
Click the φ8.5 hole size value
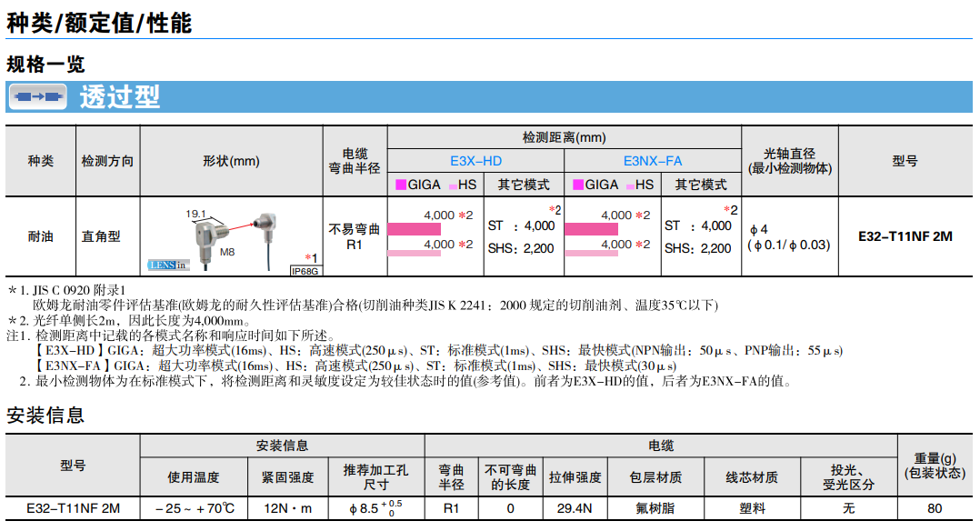click(375, 508)
